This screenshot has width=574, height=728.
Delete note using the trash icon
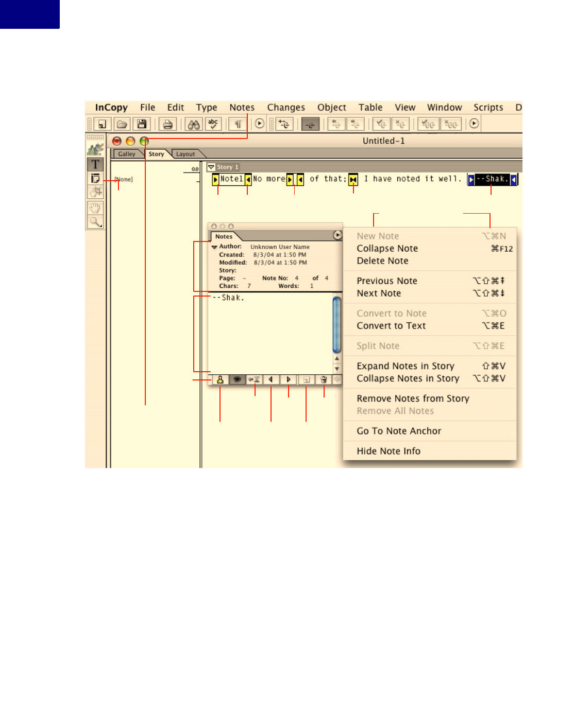click(x=324, y=379)
